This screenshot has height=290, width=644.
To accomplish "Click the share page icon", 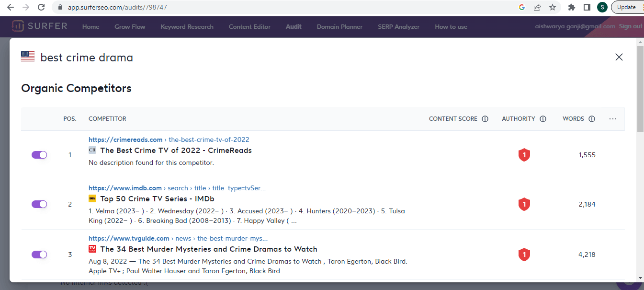I will (x=537, y=7).
